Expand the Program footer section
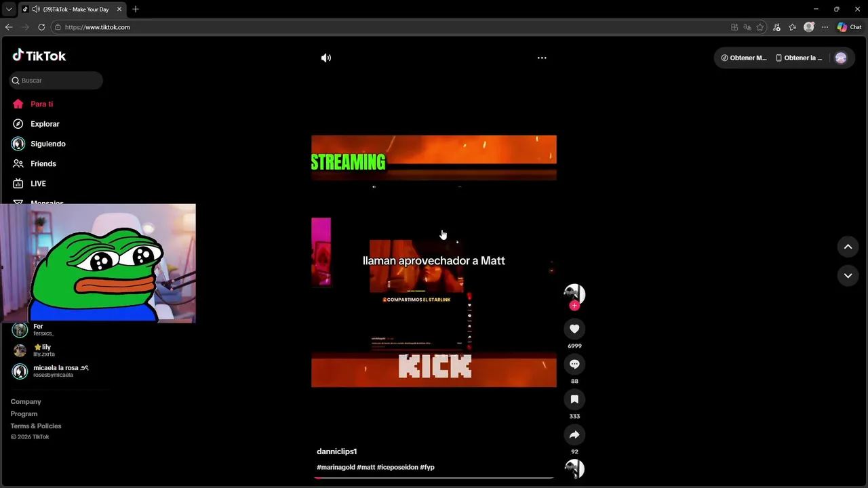The image size is (868, 488). (x=24, y=414)
